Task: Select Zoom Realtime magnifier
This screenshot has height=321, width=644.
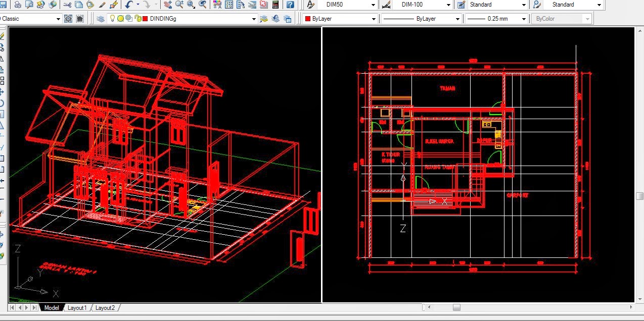Action: 179,5
